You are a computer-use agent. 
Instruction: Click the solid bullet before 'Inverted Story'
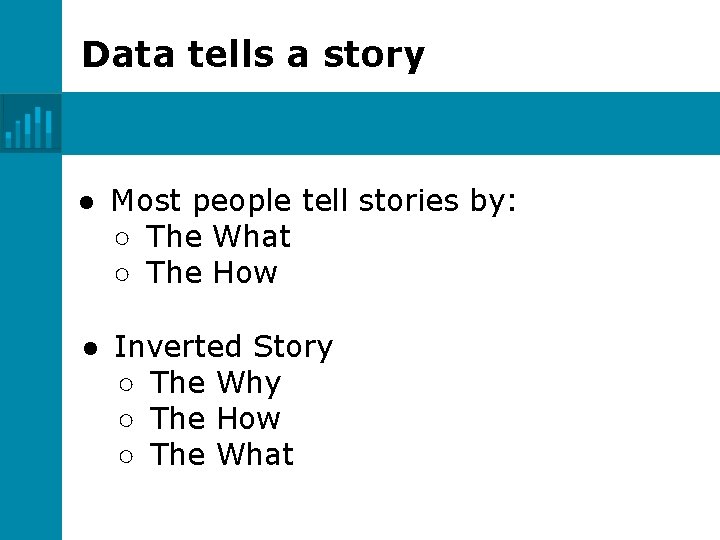(89, 348)
